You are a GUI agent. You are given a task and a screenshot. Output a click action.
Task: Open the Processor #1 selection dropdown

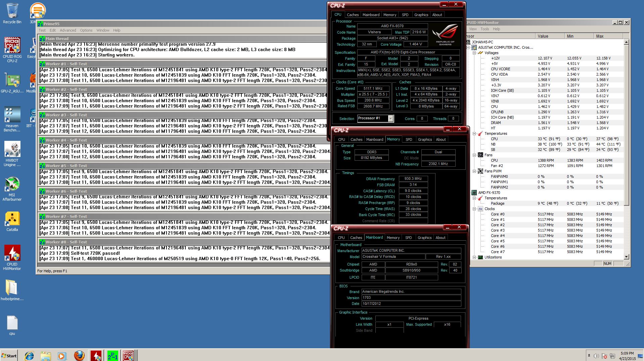(390, 118)
